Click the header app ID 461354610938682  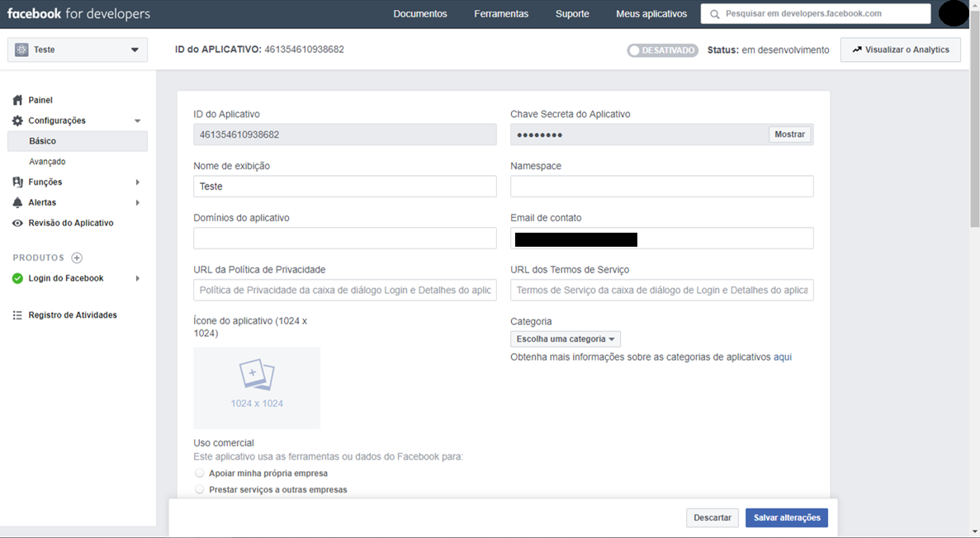click(x=304, y=50)
